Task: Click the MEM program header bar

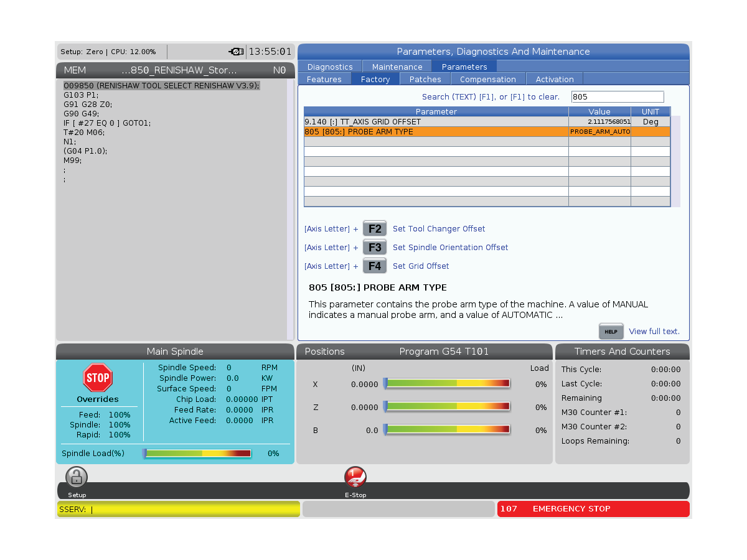Action: pos(175,70)
